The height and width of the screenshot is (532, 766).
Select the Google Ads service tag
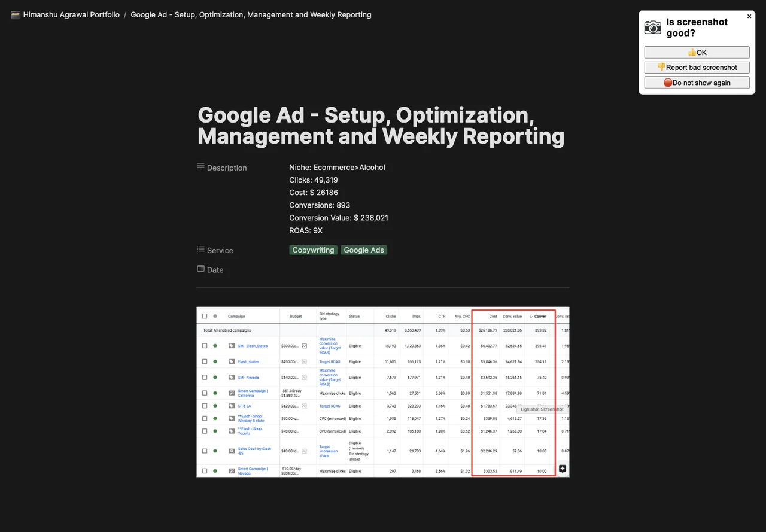click(x=364, y=250)
